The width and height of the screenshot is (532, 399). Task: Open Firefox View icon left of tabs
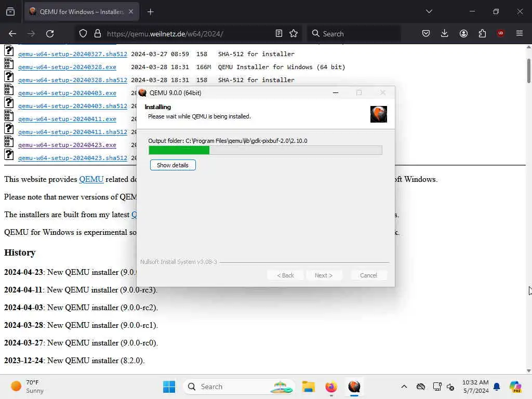(x=10, y=12)
